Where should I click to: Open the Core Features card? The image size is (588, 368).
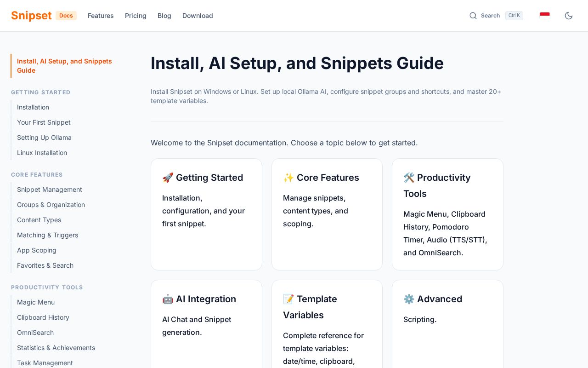(x=327, y=214)
